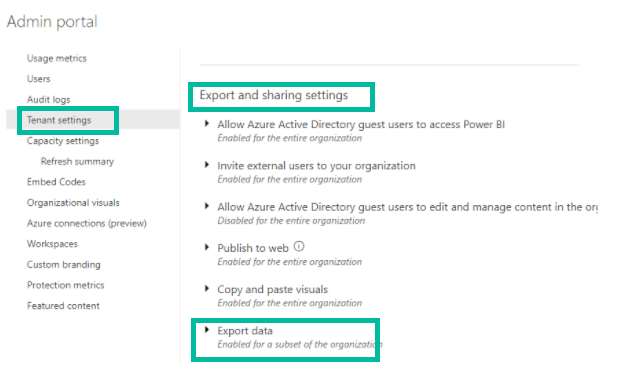Go to the Workspaces admin page

pyautogui.click(x=52, y=244)
